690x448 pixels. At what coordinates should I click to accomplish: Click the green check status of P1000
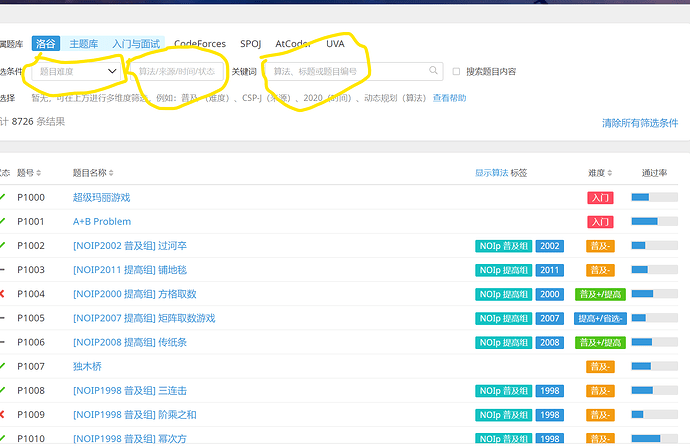3,197
